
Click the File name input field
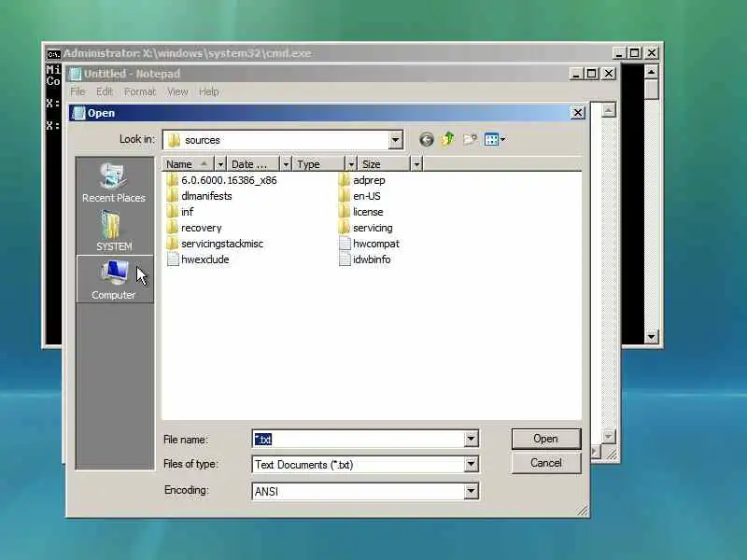(358, 439)
